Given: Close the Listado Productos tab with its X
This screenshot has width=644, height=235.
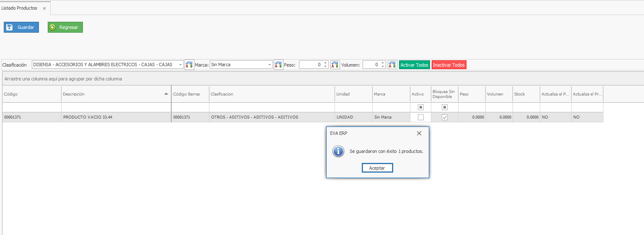Looking at the screenshot, I should point(44,8).
